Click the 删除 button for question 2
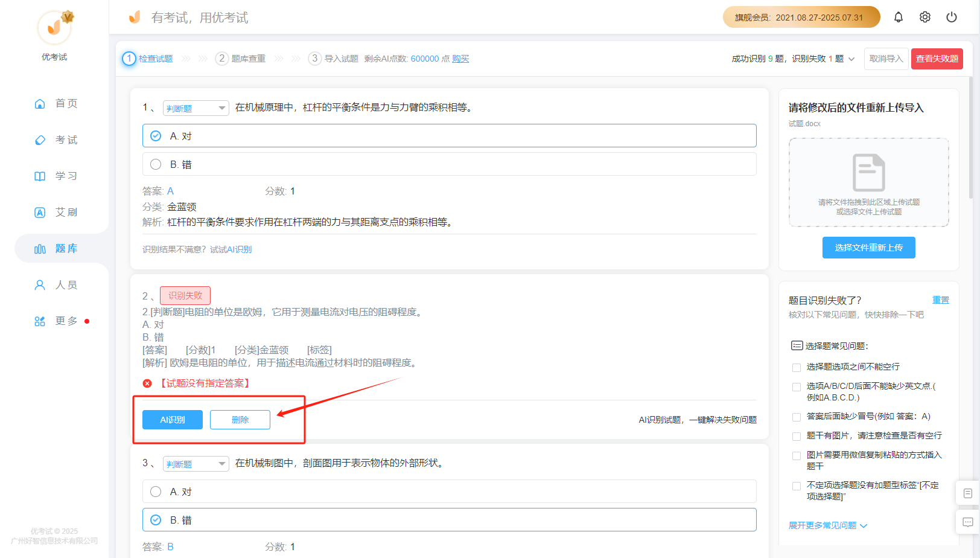The width and height of the screenshot is (980, 558). (240, 420)
